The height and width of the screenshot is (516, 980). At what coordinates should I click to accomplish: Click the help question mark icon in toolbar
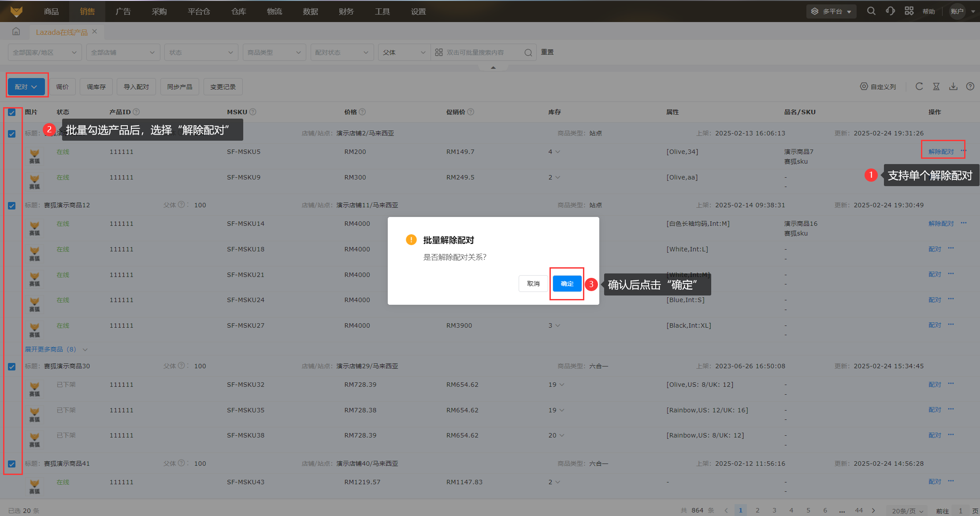[970, 86]
